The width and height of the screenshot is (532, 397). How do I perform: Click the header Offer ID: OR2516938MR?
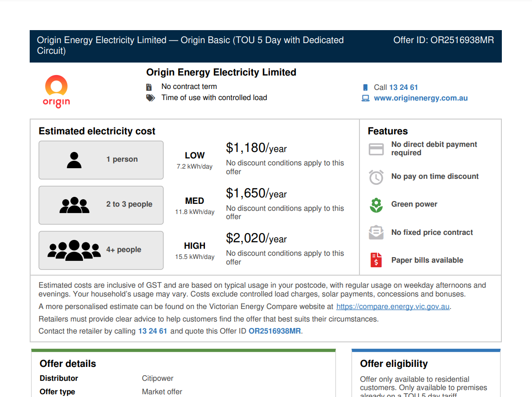point(443,40)
